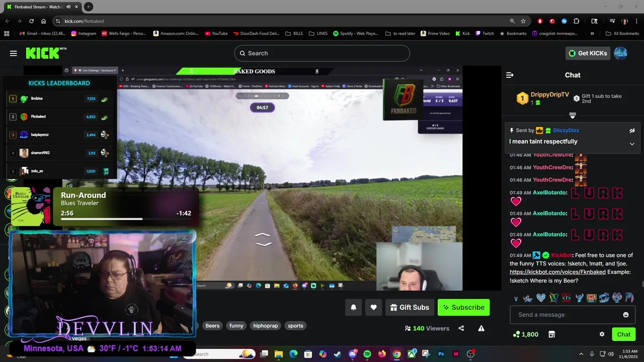Open the kickbot.com voices link in chat
The width and height of the screenshot is (644, 362).
557,272
